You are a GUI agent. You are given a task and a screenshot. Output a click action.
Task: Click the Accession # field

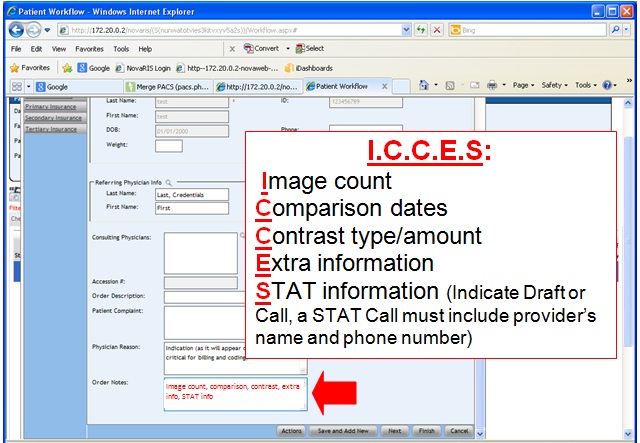point(201,283)
